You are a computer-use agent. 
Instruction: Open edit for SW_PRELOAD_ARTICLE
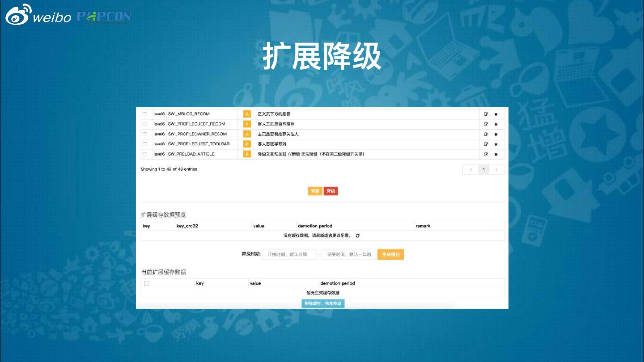pyautogui.click(x=486, y=154)
